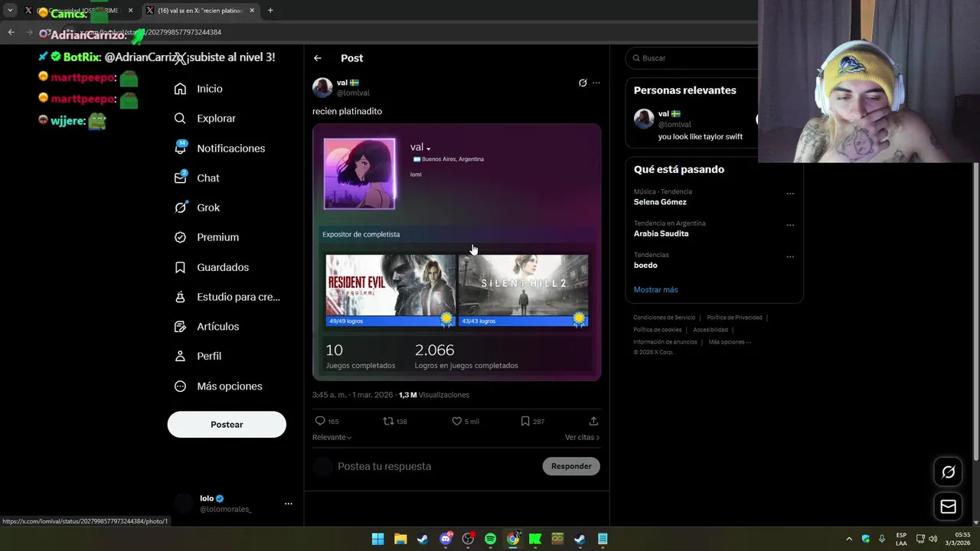This screenshot has width=980, height=551.
Task: Click the Más opciones circle icon
Action: coord(180,386)
